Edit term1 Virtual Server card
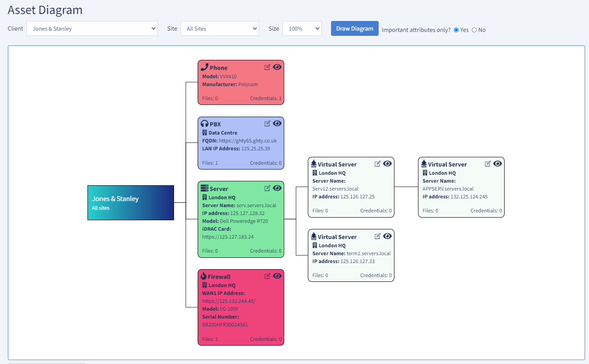 (378, 236)
